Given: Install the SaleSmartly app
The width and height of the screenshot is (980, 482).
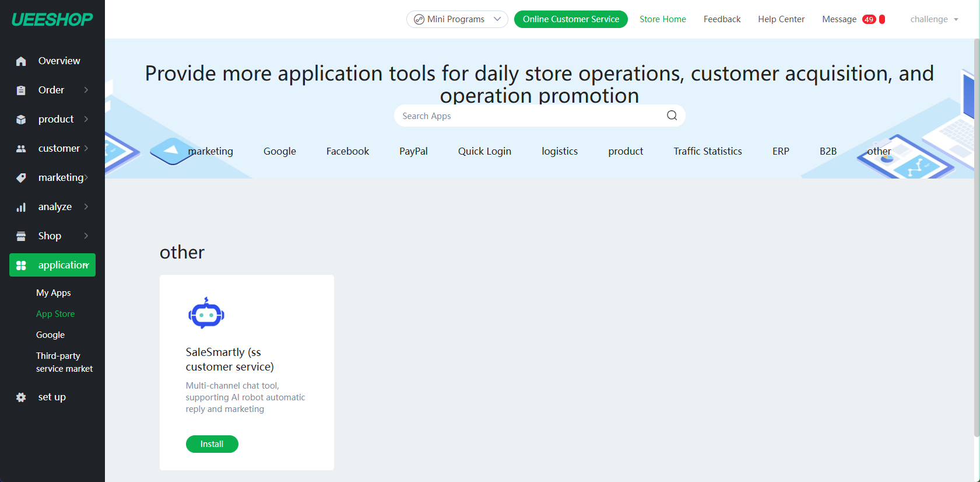Looking at the screenshot, I should pyautogui.click(x=212, y=444).
